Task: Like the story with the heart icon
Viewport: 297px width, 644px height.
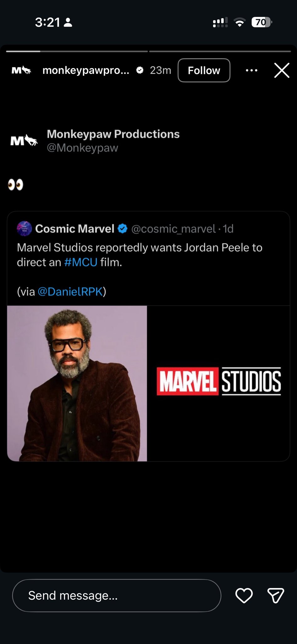Action: tap(244, 596)
